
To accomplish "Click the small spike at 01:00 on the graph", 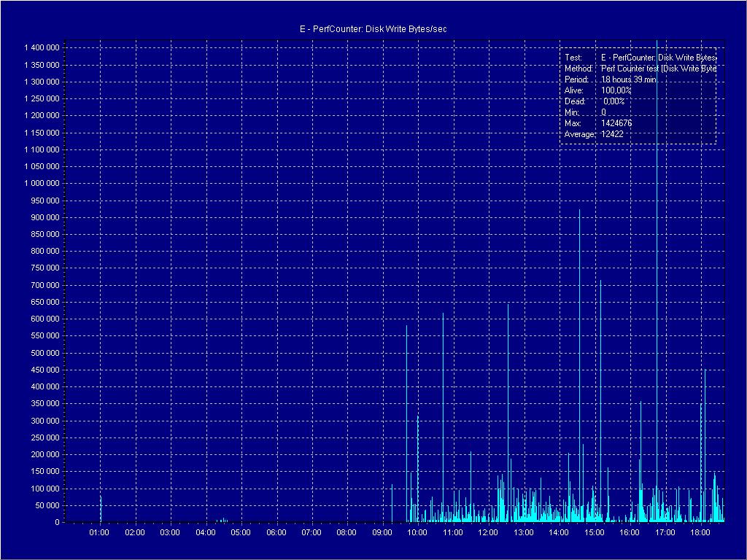I will 101,509.
